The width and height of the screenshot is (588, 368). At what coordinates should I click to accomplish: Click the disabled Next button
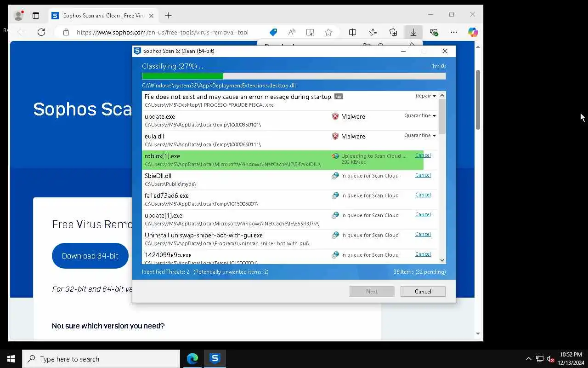(x=372, y=292)
